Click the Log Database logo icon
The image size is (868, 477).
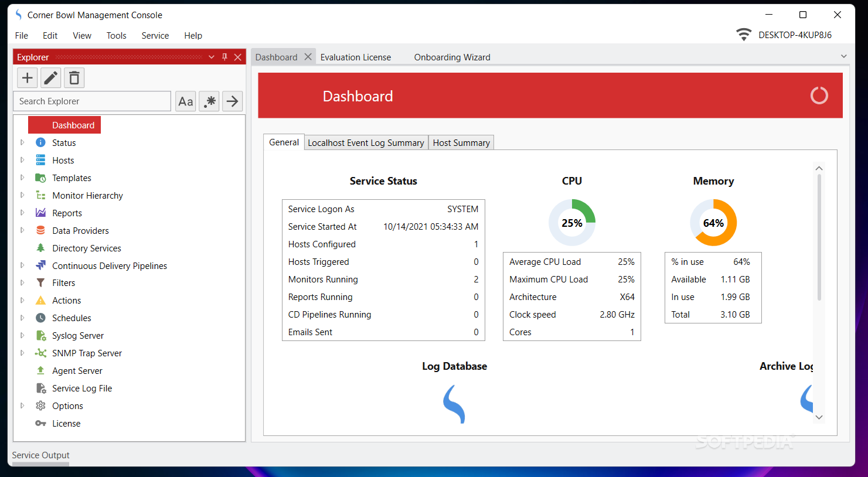454,404
